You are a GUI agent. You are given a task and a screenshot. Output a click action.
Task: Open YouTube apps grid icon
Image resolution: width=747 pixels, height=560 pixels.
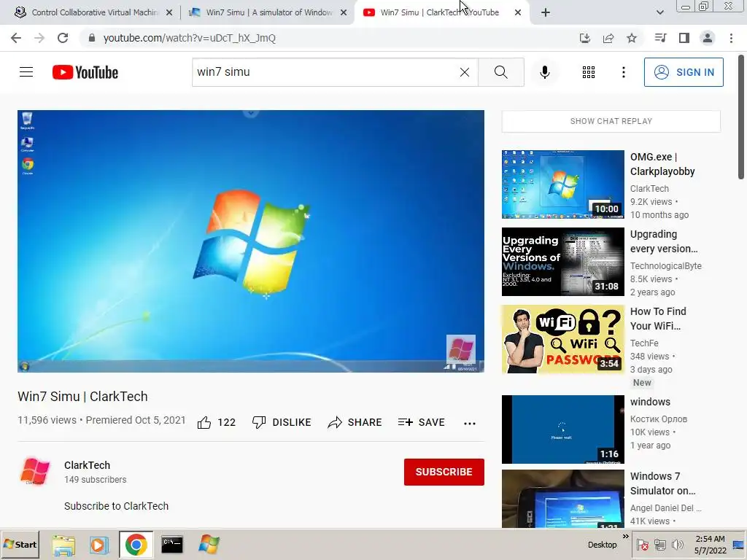(x=589, y=72)
